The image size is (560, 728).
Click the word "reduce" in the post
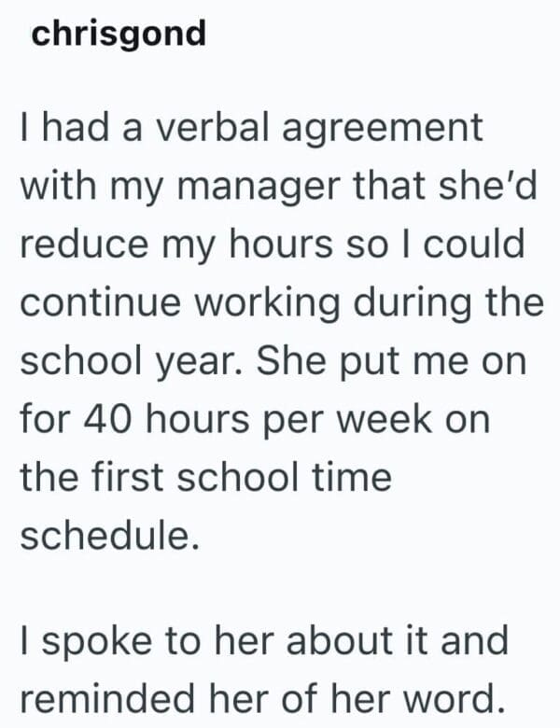[79, 245]
